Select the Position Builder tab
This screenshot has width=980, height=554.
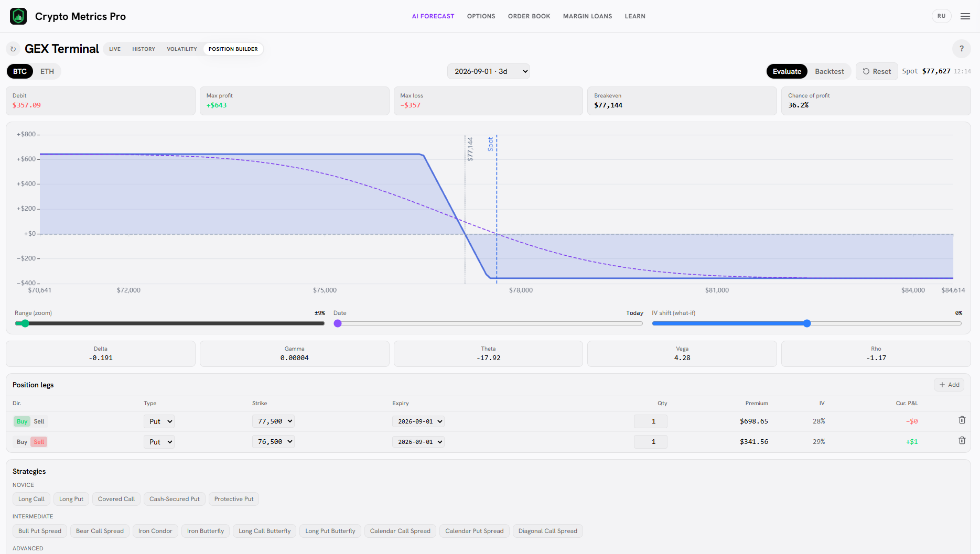[x=233, y=49]
